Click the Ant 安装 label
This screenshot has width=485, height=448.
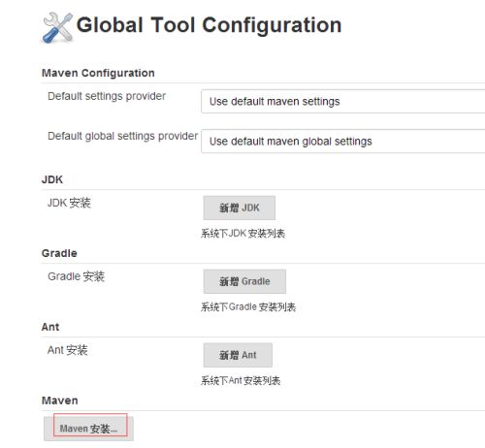pyautogui.click(x=68, y=350)
